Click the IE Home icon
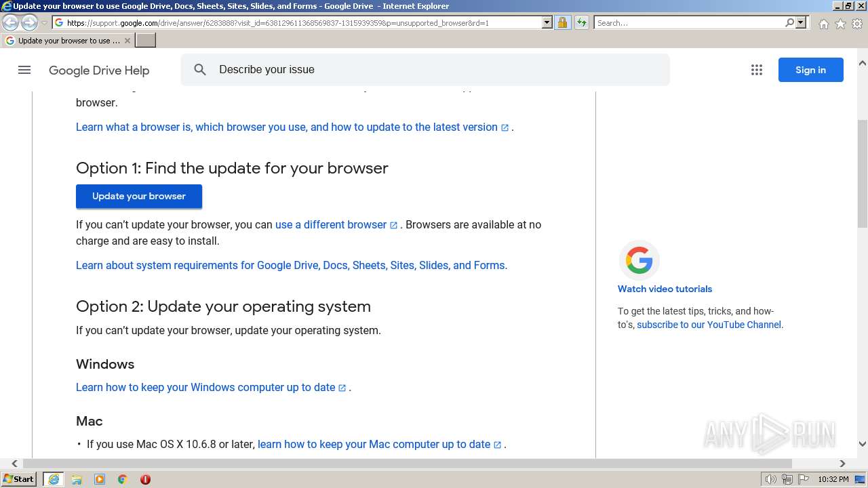This screenshot has width=868, height=488. pos(823,24)
